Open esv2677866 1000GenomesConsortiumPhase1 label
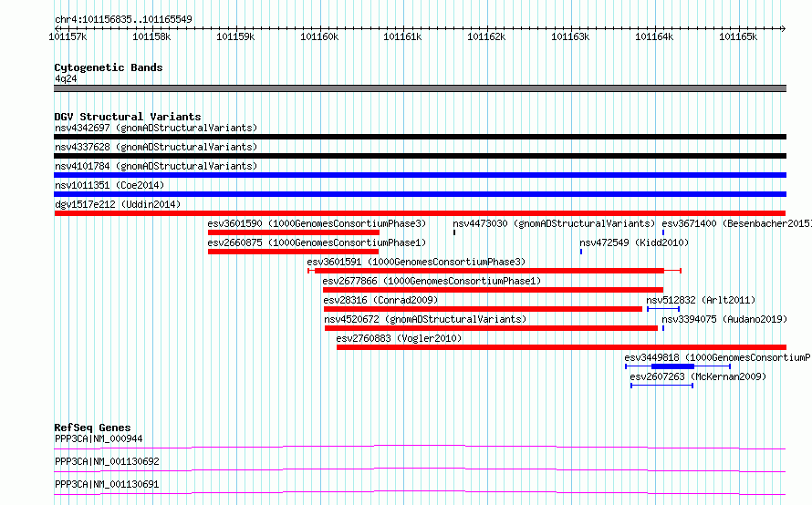812x505 pixels. [432, 281]
